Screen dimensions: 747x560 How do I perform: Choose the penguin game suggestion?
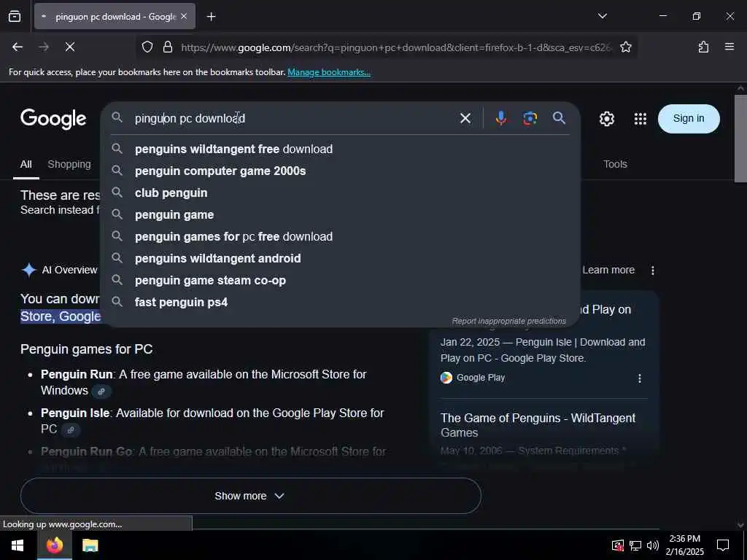(340, 215)
